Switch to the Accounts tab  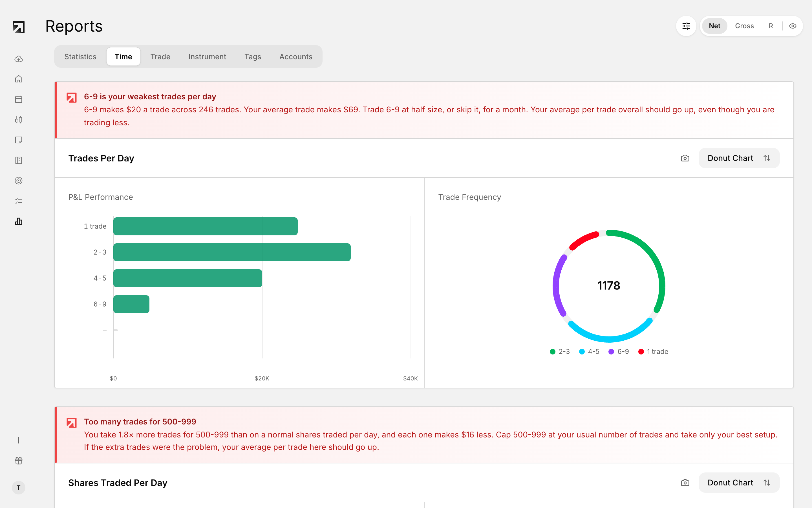pyautogui.click(x=295, y=56)
